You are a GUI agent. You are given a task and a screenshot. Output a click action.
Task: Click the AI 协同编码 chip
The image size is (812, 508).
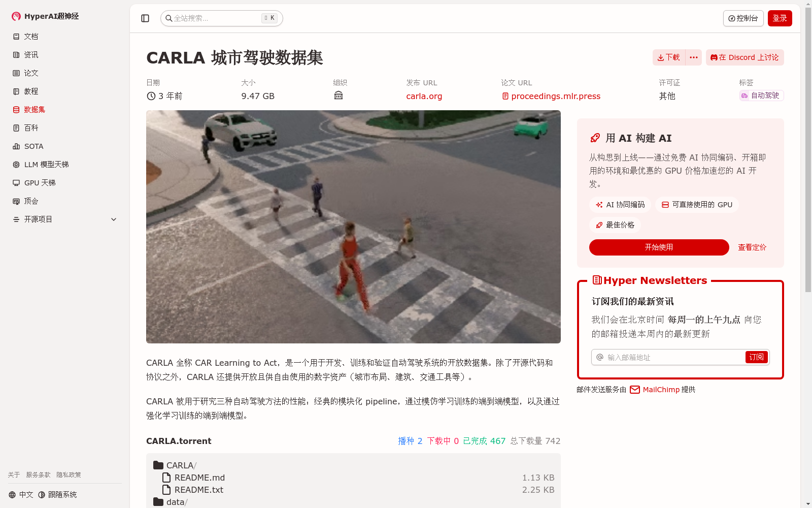[x=620, y=205]
